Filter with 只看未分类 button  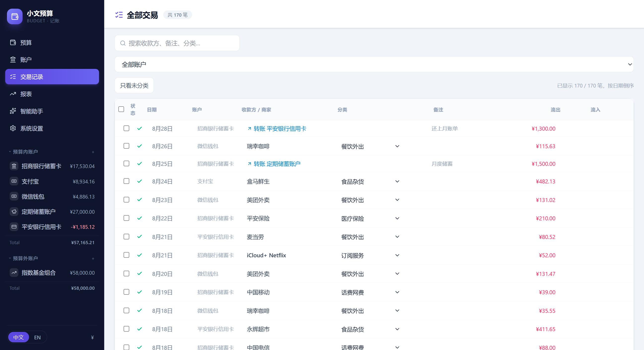click(x=134, y=85)
